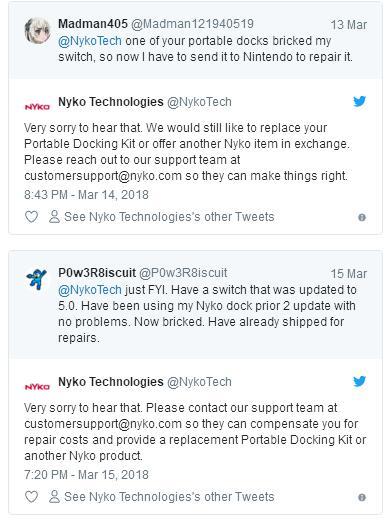The height and width of the screenshot is (521, 390).
Task: See Nyko Technologies's other Tweets, first card
Action: tap(161, 217)
